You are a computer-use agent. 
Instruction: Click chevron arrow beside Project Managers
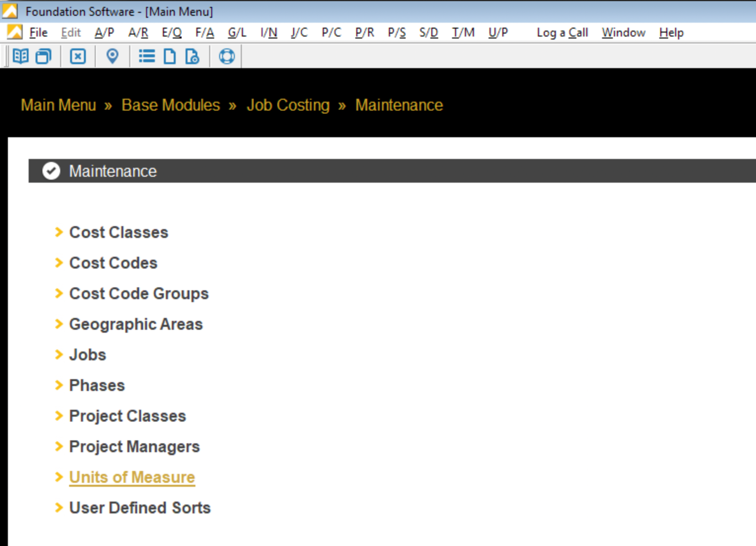[x=59, y=446]
